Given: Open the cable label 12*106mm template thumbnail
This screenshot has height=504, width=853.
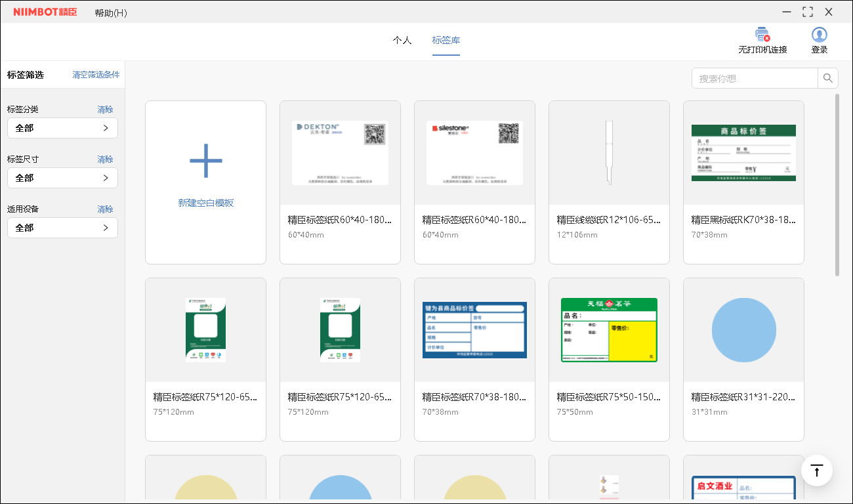Looking at the screenshot, I should pos(609,153).
